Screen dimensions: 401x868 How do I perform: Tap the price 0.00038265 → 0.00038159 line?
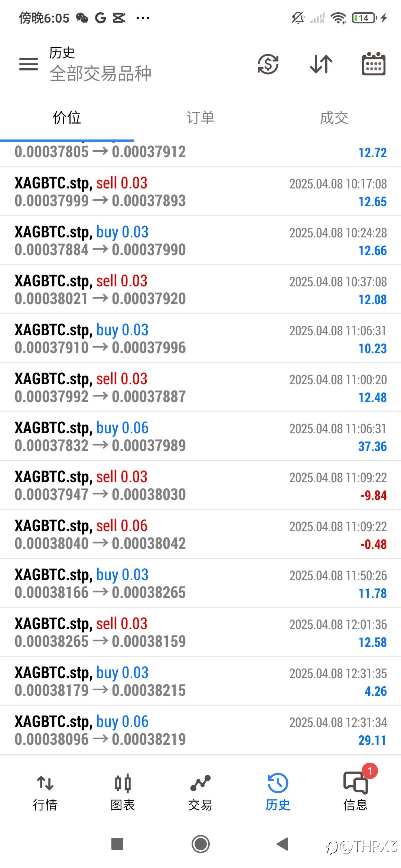(x=100, y=641)
